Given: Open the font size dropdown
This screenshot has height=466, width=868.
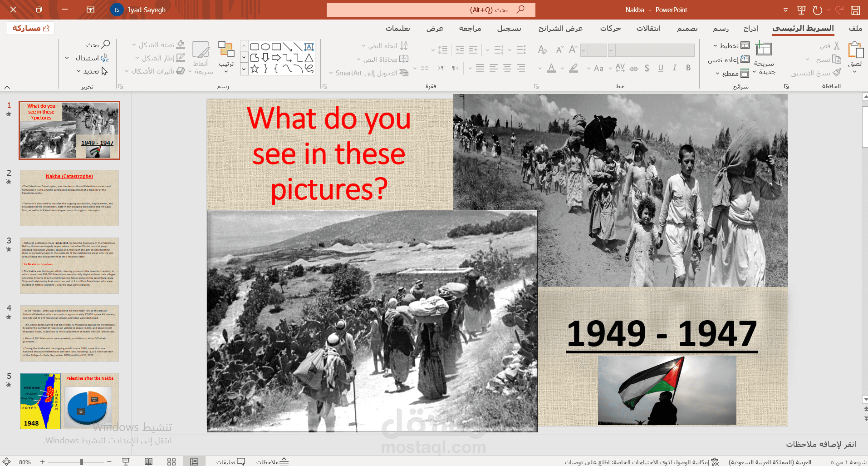Looking at the screenshot, I should click(x=584, y=50).
